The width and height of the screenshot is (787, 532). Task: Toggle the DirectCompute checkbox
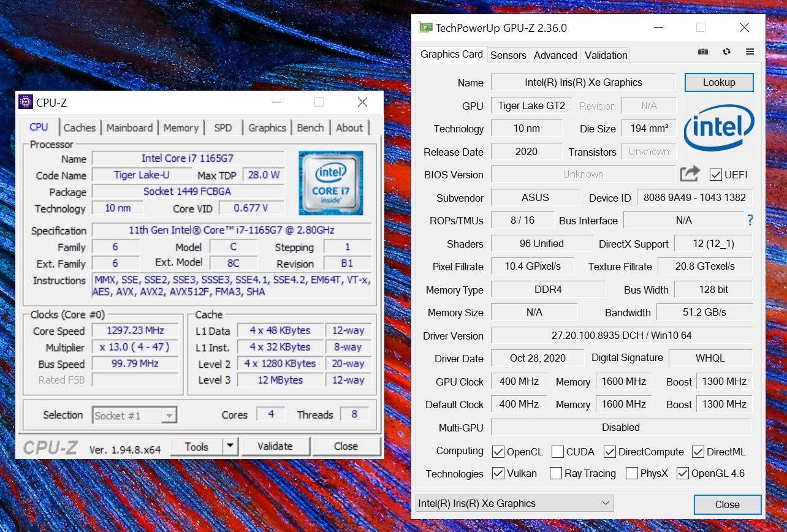coord(610,452)
